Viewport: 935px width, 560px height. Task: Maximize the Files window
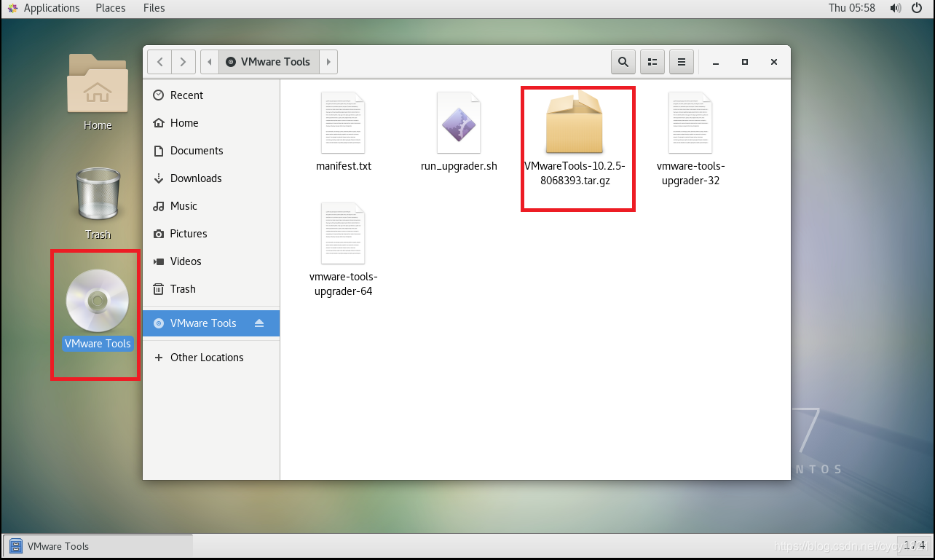coord(745,63)
